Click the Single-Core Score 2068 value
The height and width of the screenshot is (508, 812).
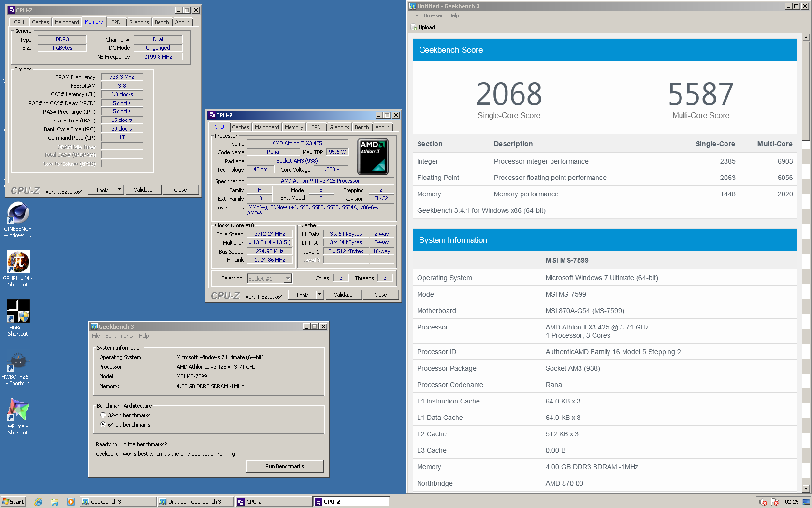click(x=509, y=94)
